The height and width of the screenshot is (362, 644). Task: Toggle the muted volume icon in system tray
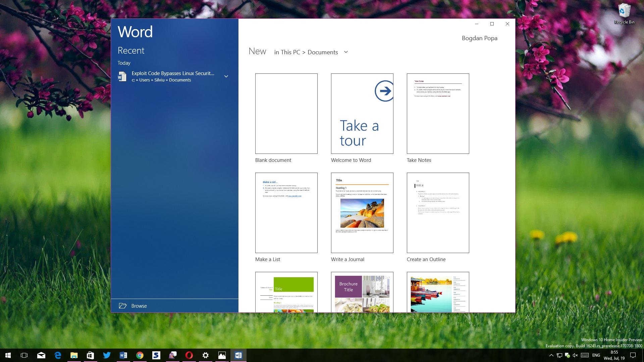pos(575,355)
